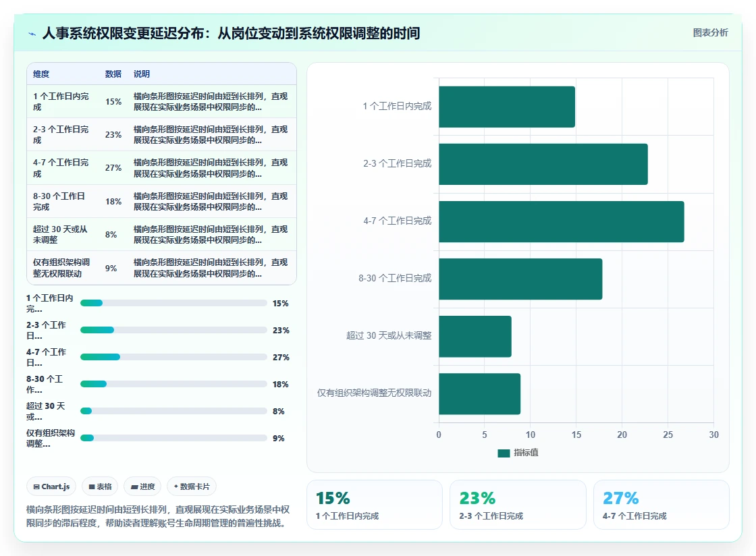Open the 15% data card
The width and height of the screenshot is (756, 556).
point(375,505)
